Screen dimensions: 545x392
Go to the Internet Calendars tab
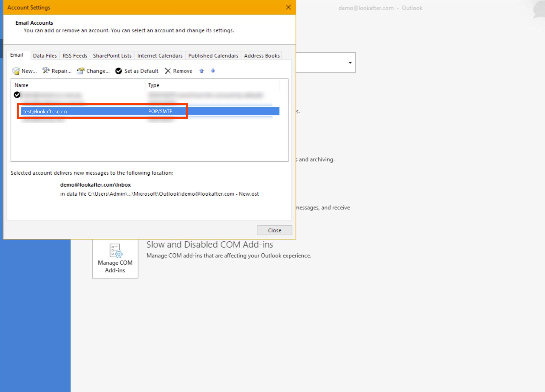160,56
